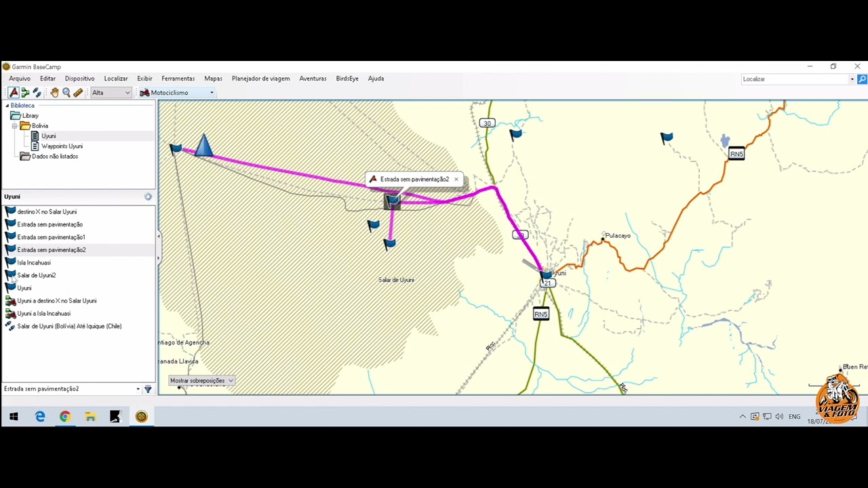Open the BirdsEye menu

point(347,79)
